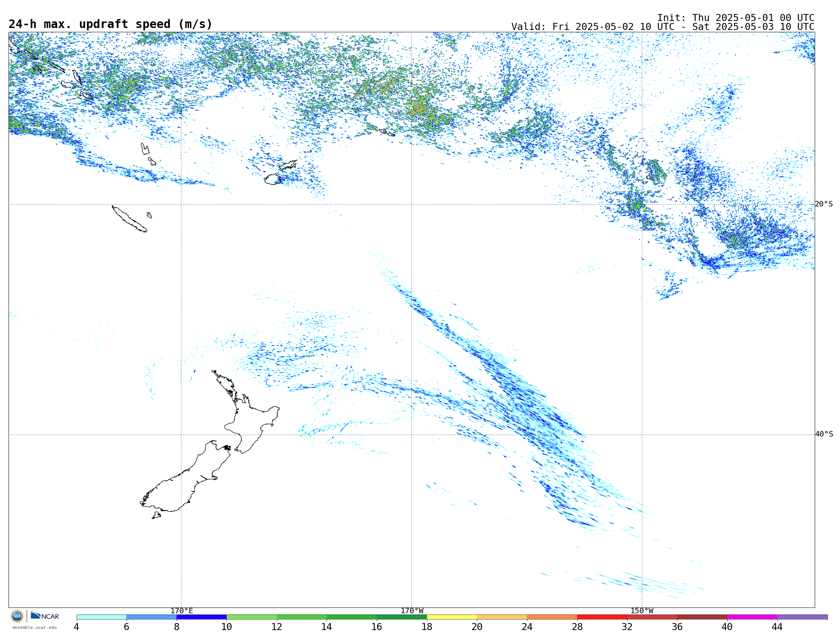Click the 32-36 m/s muted red swatch

652,617
